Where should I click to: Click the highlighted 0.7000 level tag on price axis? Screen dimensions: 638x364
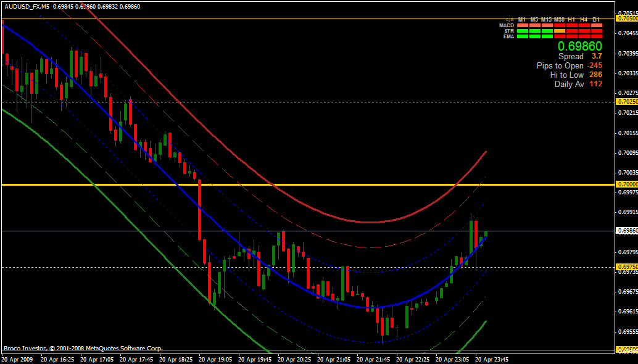click(x=628, y=184)
